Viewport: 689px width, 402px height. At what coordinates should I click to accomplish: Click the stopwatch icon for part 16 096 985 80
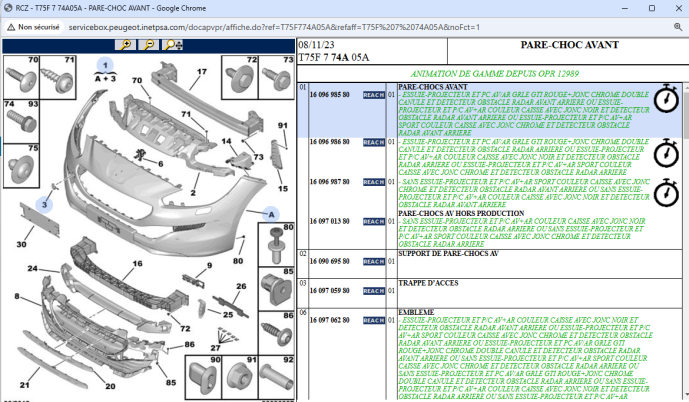[666, 98]
